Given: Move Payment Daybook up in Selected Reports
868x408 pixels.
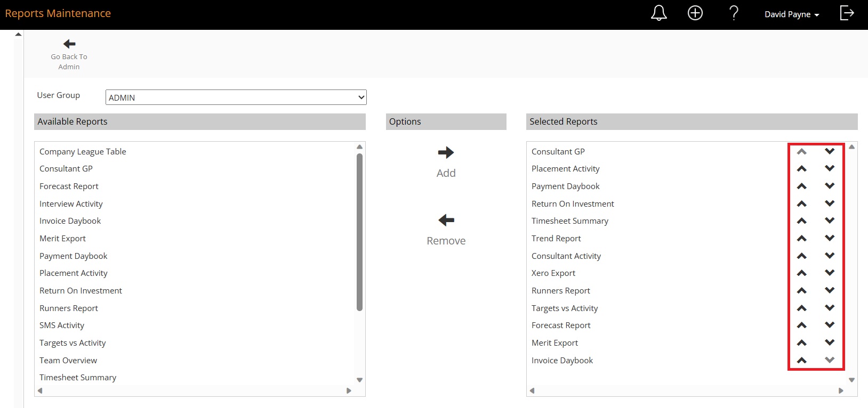Looking at the screenshot, I should [x=801, y=186].
